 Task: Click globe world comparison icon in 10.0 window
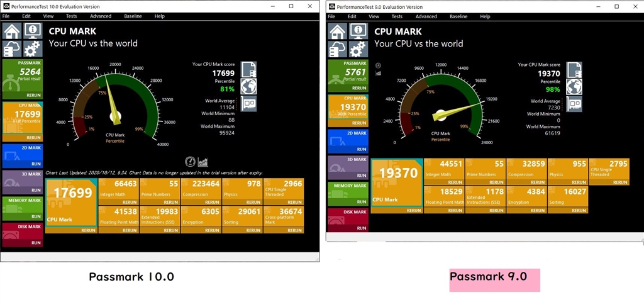click(248, 86)
